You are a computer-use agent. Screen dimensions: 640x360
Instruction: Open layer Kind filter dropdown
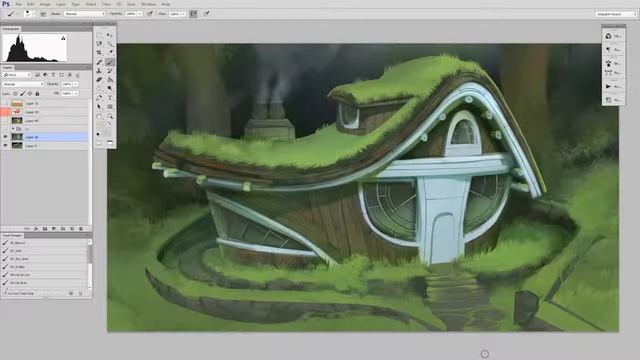pos(17,75)
